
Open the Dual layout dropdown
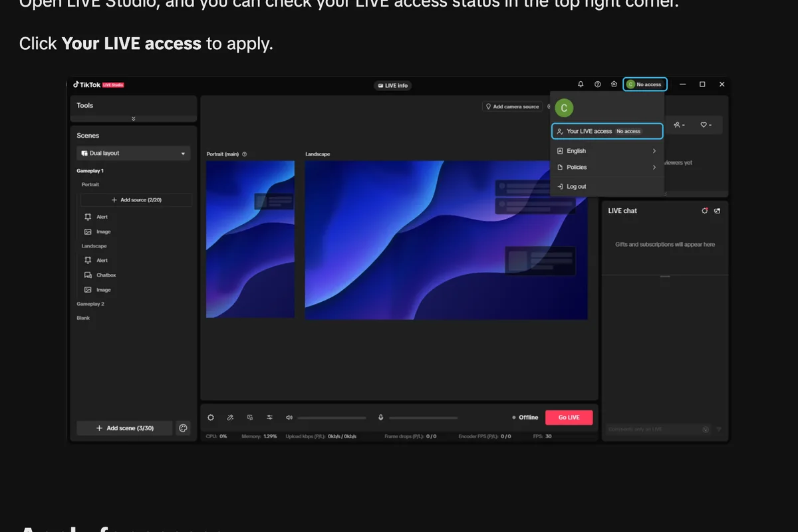click(x=134, y=153)
